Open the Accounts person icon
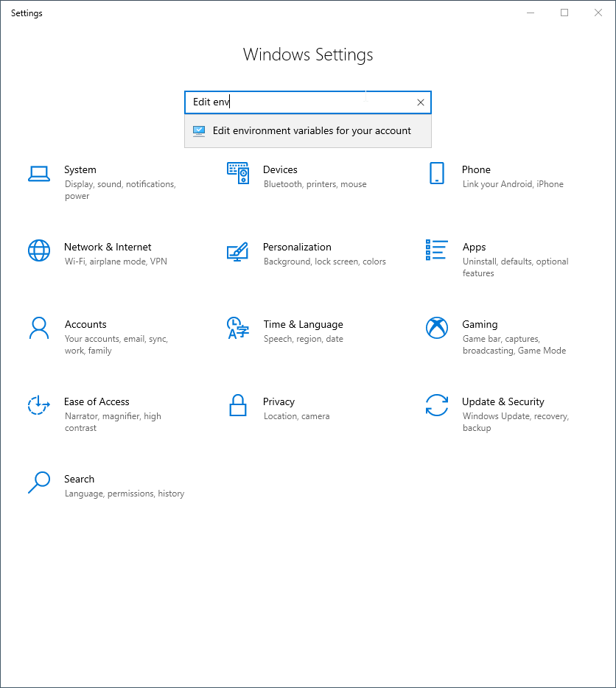This screenshot has height=688, width=616. (x=38, y=328)
